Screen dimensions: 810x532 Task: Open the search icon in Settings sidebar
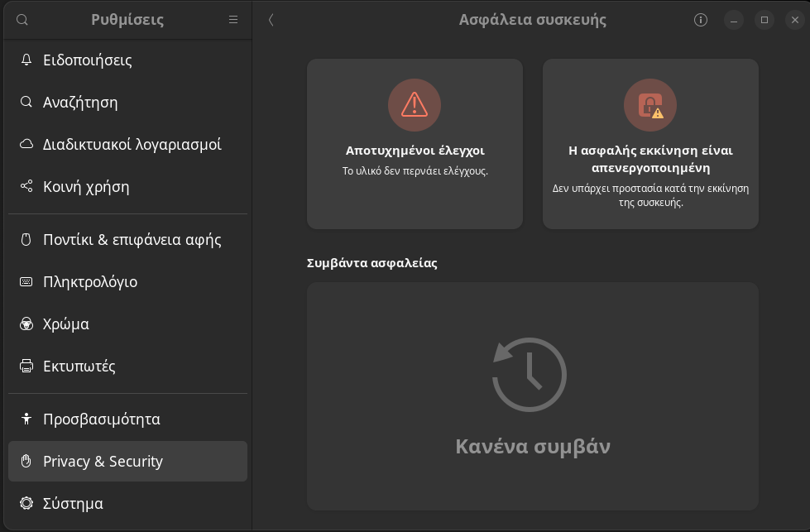[x=22, y=20]
